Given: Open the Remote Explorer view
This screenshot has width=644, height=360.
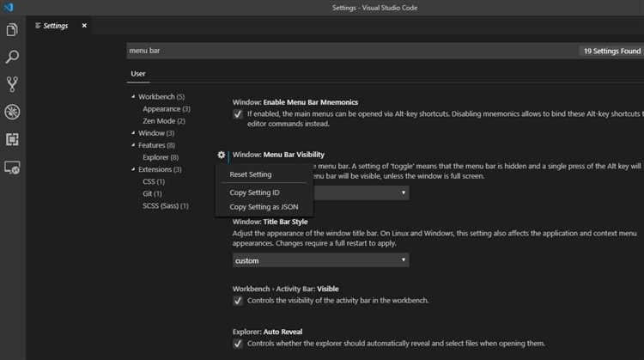Looking at the screenshot, I should point(12,168).
